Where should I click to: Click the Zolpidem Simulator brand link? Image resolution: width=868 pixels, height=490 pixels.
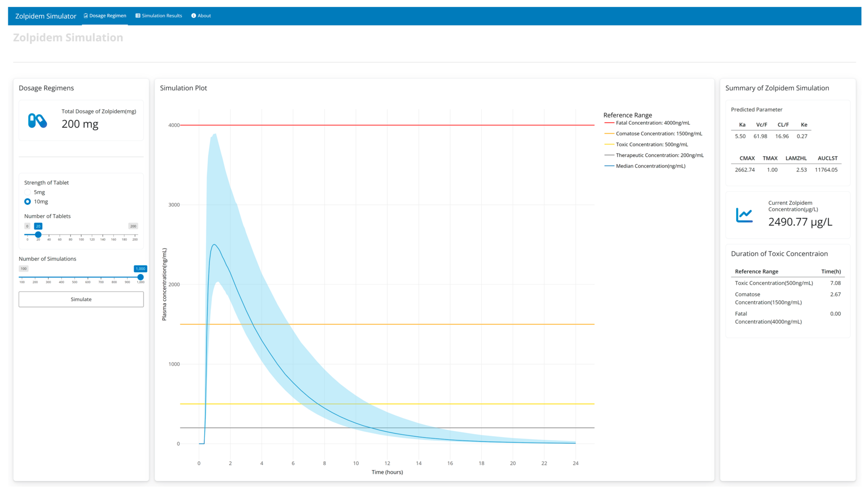tap(46, 16)
